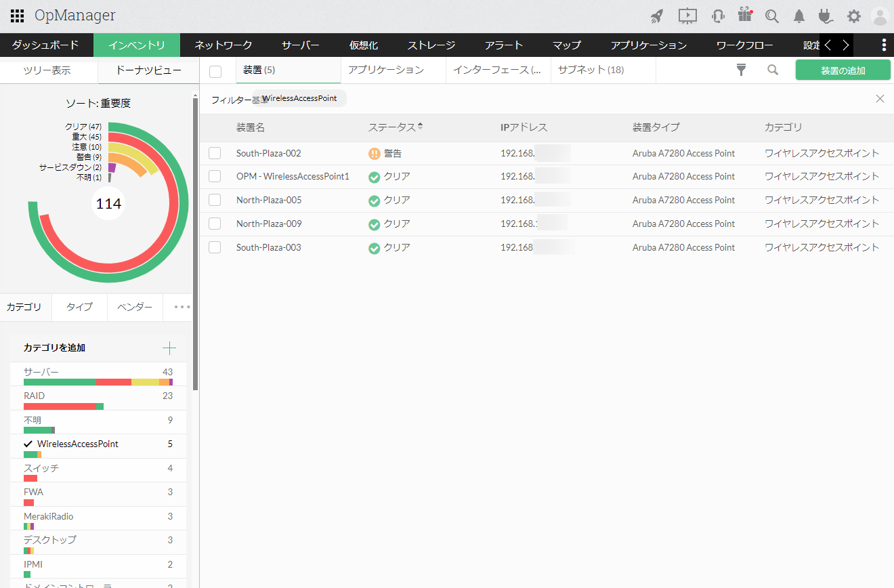
Task: Click the filter funnel icon
Action: 741,70
